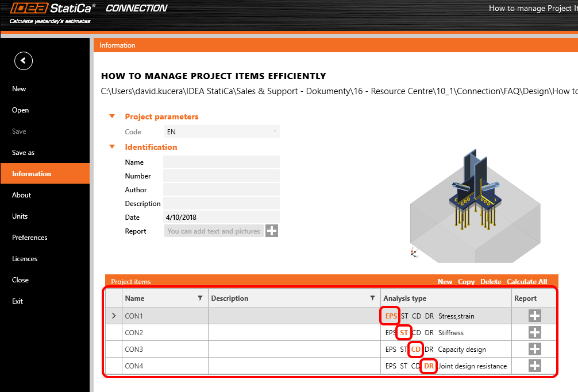The height and width of the screenshot is (392, 578).
Task: Click the IDEA StatiCa logo
Action: [52, 8]
